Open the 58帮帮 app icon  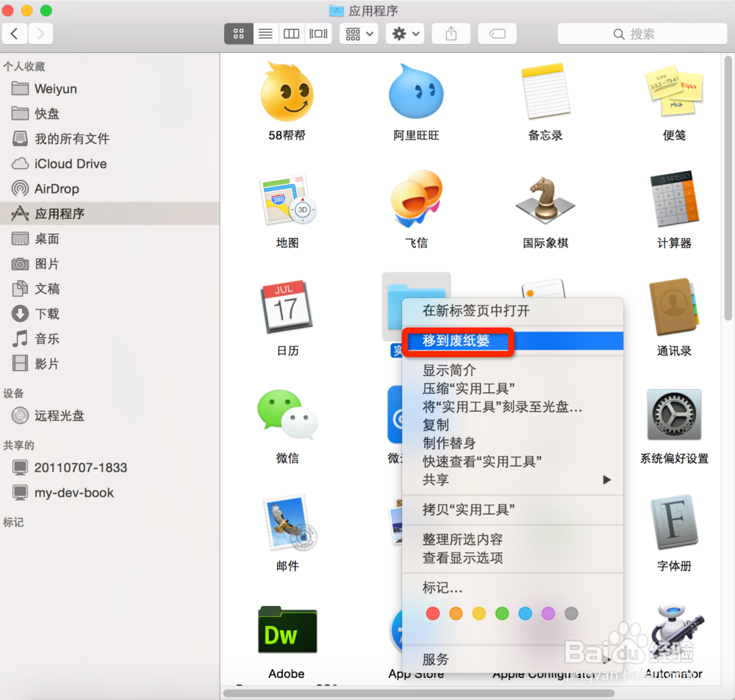[x=287, y=92]
